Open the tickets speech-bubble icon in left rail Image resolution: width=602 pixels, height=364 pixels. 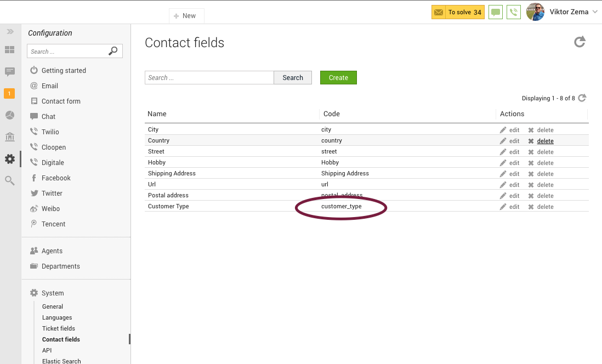(x=10, y=71)
